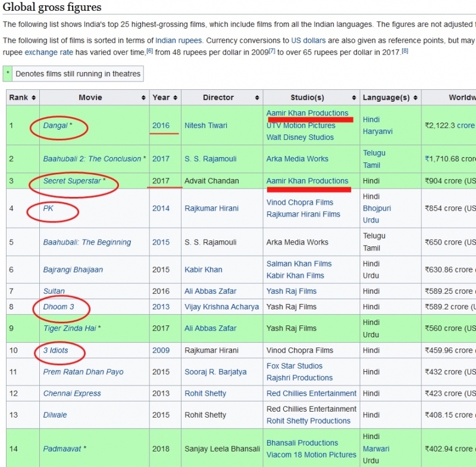Viewport: 476px width, 467px height.
Task: Open the Tiger Zinda Hai link
Action: pos(70,328)
